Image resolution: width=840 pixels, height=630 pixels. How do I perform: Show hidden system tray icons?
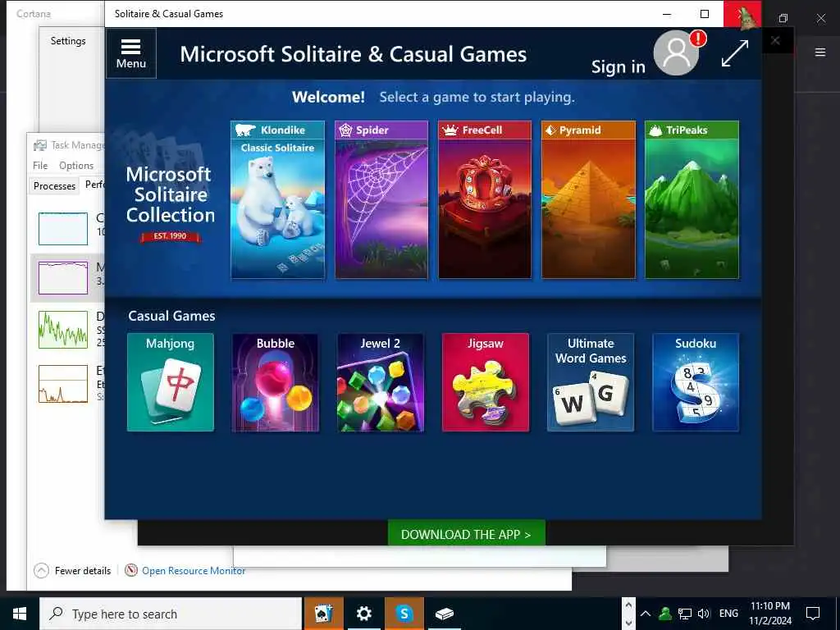coord(646,614)
